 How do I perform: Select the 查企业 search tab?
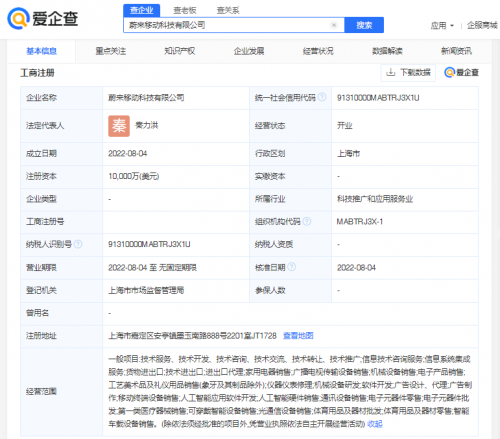click(x=141, y=10)
